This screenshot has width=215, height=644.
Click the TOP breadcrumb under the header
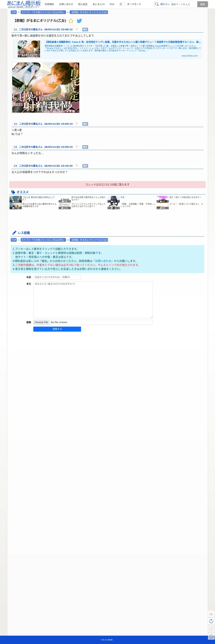[x=14, y=12]
